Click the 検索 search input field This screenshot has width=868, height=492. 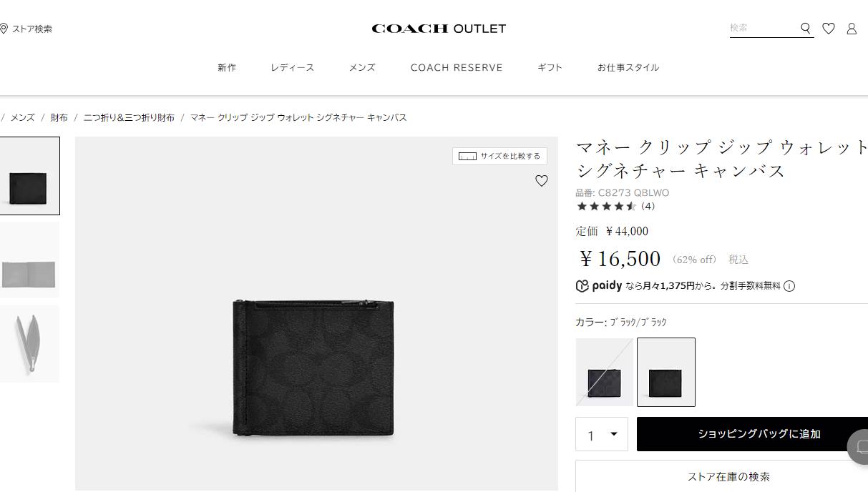(763, 28)
